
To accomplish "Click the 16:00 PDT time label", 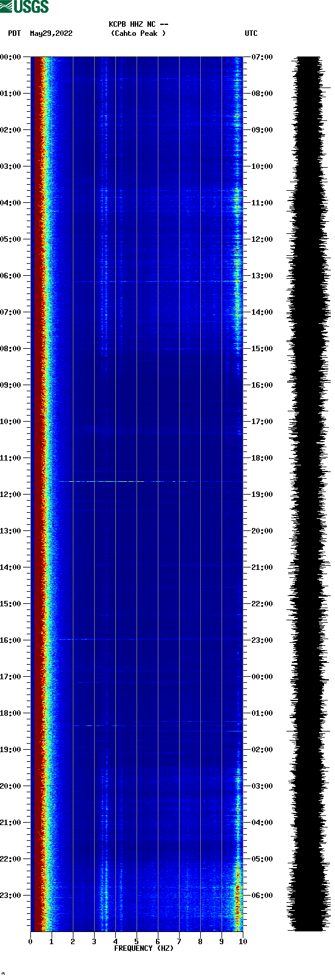I will click(x=10, y=640).
